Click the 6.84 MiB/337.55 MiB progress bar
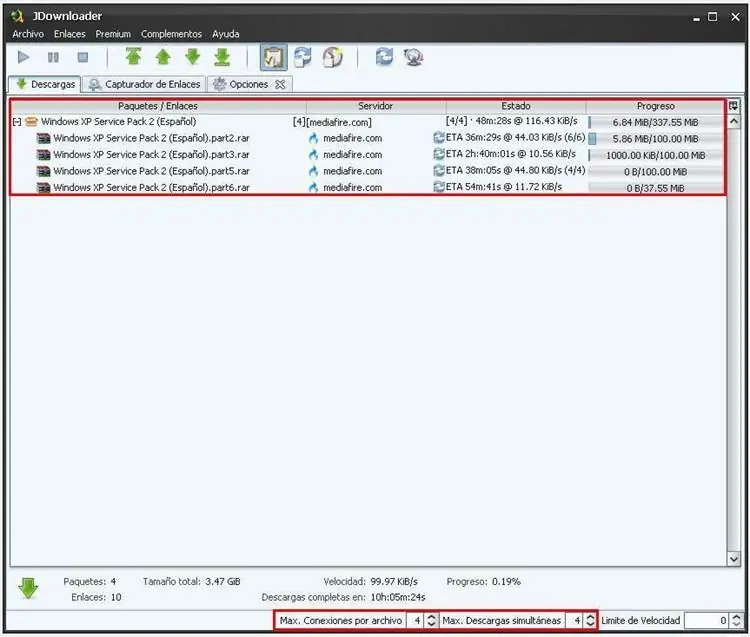The image size is (750, 637). (x=655, y=122)
